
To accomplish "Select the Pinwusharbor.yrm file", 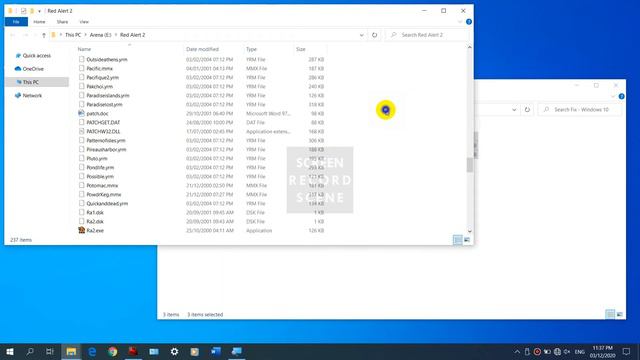I will pyautogui.click(x=106, y=149).
